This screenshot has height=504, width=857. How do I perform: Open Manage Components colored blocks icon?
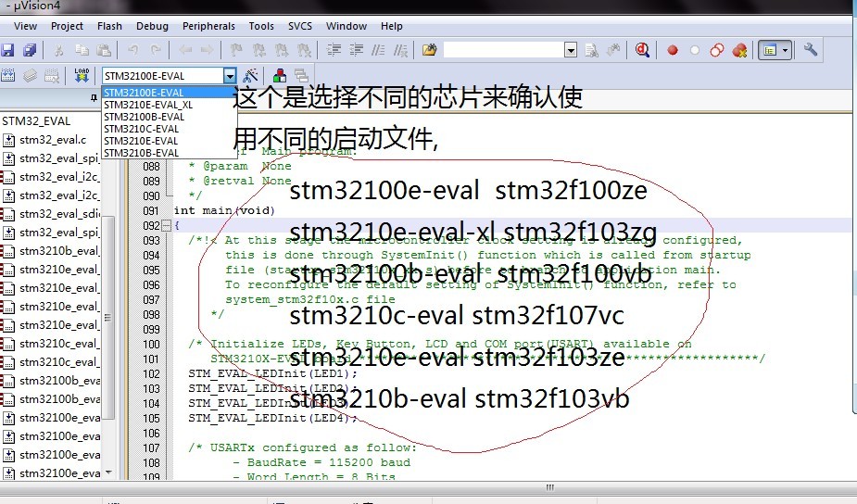[x=280, y=75]
